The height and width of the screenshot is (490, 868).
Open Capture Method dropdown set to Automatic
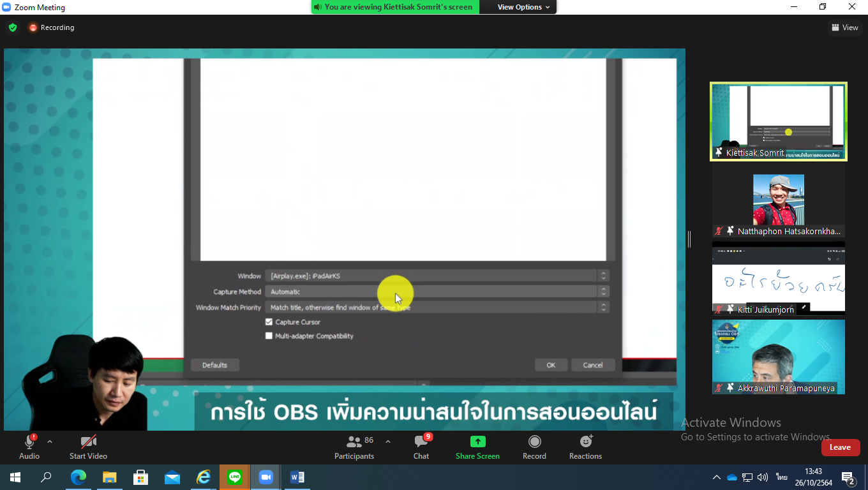pos(437,292)
